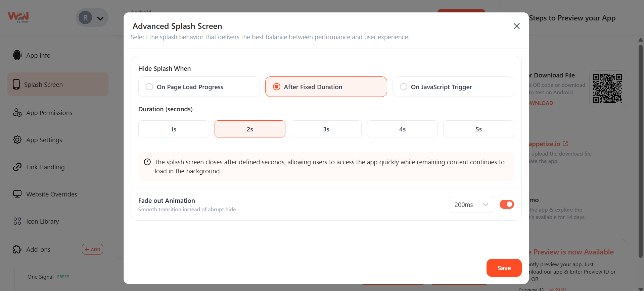The height and width of the screenshot is (291, 644).
Task: Click the Link Handling chain icon
Action: point(17,167)
